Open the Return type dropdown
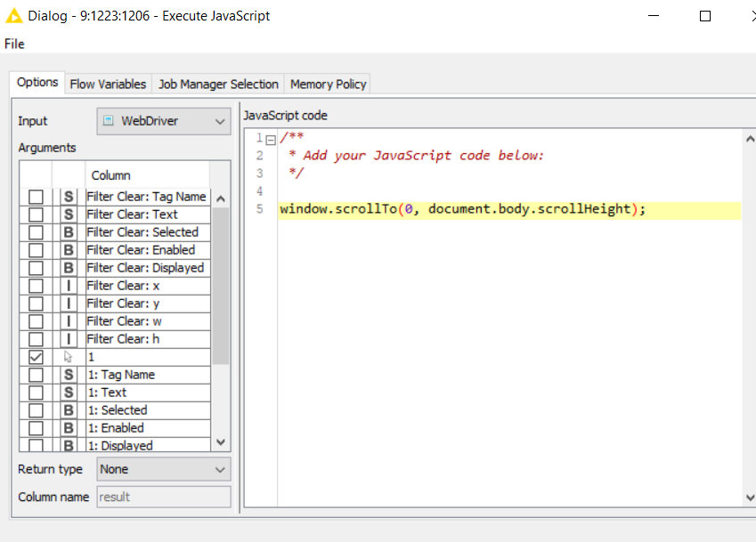Screen dimensions: 756x542 pos(163,469)
